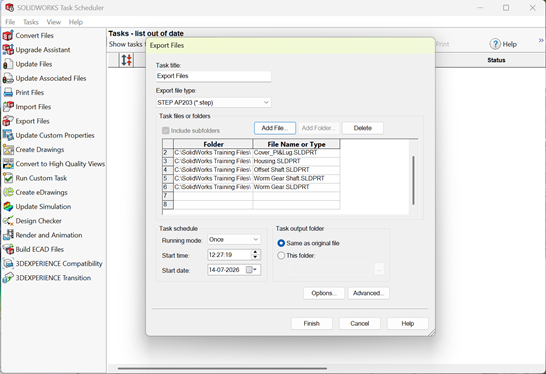Select the Print Files icon
Screen dimensions: 546x374
tap(8, 93)
